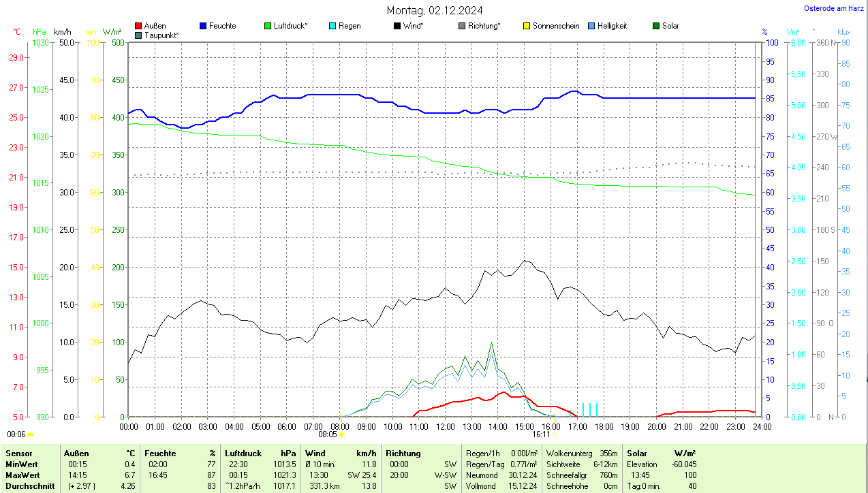Click the light blue Helligkeit legend square
The width and height of the screenshot is (868, 493).
point(591,26)
